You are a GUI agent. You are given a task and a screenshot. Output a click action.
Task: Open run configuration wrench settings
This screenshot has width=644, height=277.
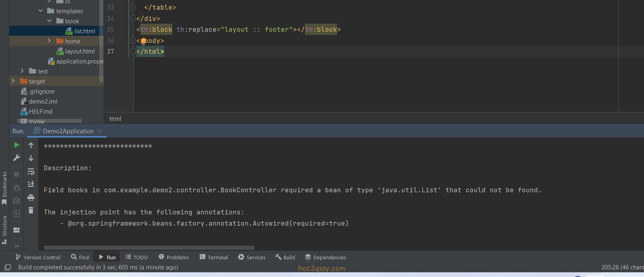pos(16,158)
